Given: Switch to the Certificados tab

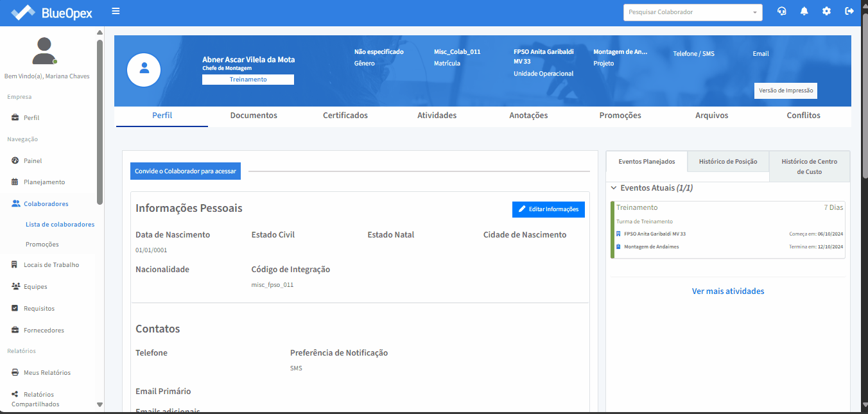Looking at the screenshot, I should tap(345, 116).
